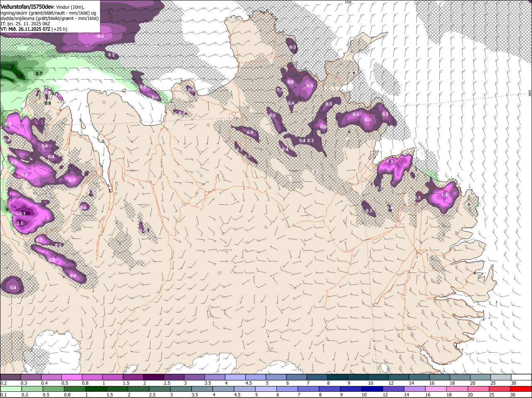532x398 pixels.
Task: Click the palest green 0.1 swatch in the bottom legend
Action: tap(11, 389)
